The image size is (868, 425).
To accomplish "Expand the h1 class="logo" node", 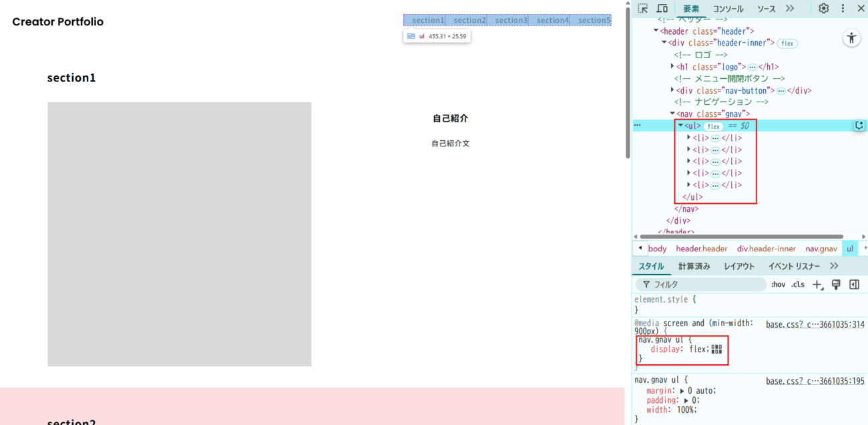I will [672, 67].
